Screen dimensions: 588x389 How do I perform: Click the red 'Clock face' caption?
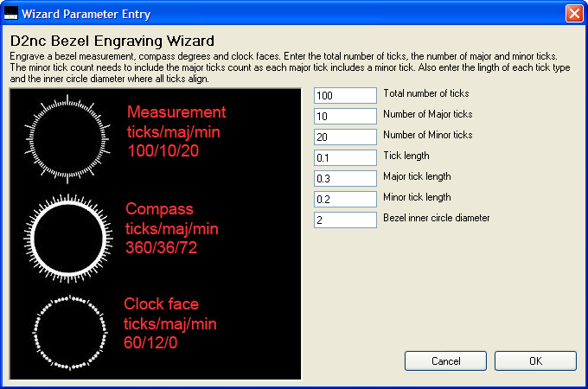click(161, 304)
